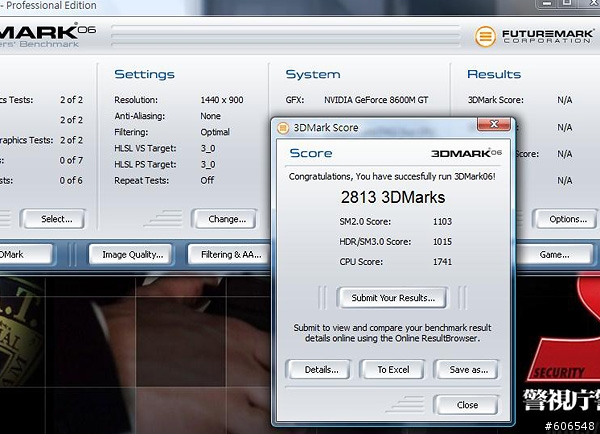Click the Save as button

point(466,369)
